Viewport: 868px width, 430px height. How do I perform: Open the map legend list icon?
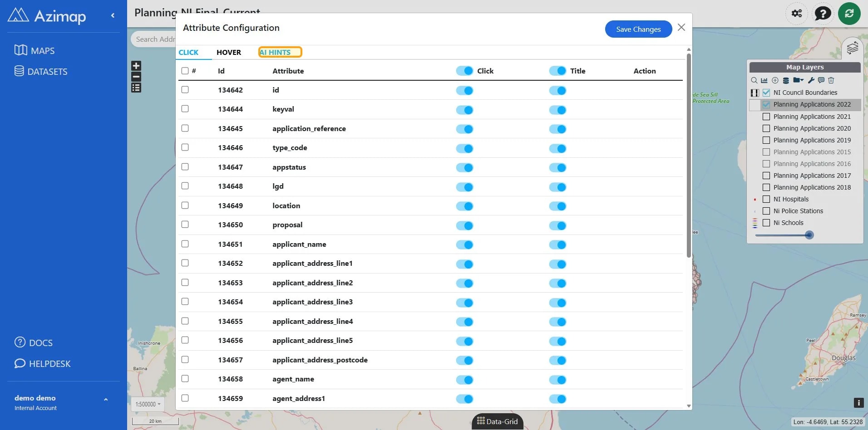coord(136,88)
